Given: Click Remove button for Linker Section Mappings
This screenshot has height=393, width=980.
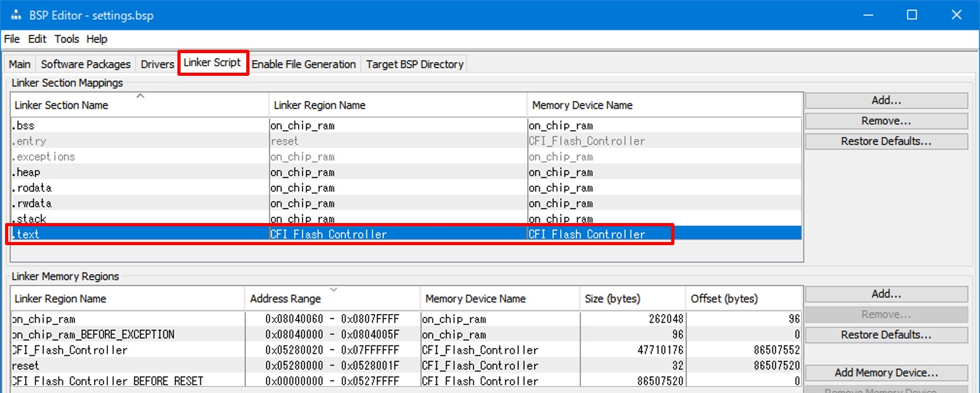Looking at the screenshot, I should (x=886, y=121).
